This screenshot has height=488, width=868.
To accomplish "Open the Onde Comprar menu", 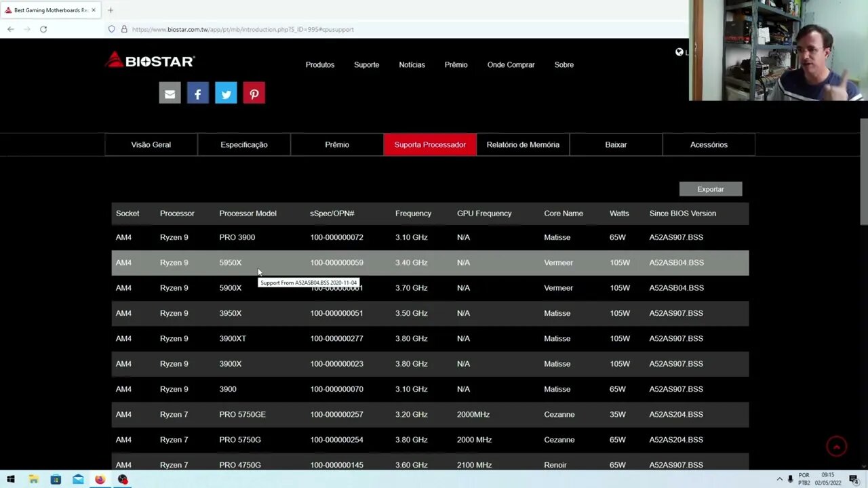I will coord(511,64).
